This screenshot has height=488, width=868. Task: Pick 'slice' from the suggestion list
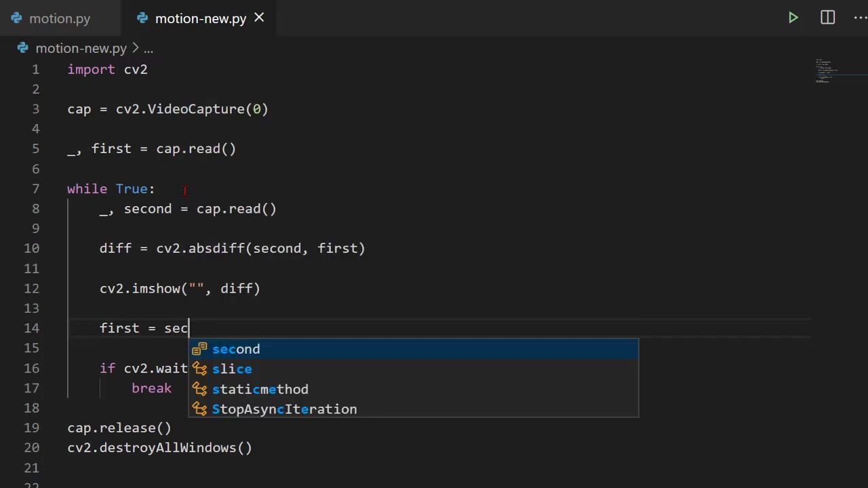pyautogui.click(x=232, y=369)
